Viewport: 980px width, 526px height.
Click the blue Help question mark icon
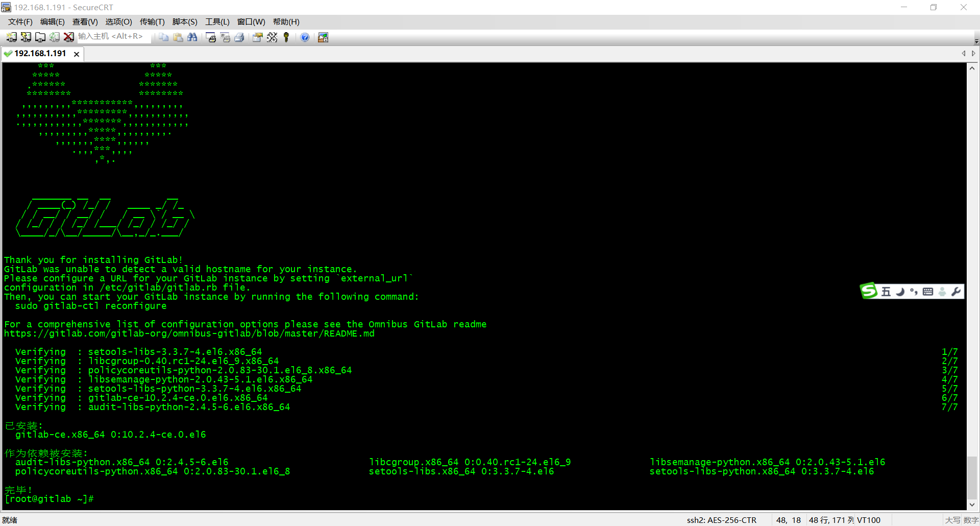tap(305, 37)
